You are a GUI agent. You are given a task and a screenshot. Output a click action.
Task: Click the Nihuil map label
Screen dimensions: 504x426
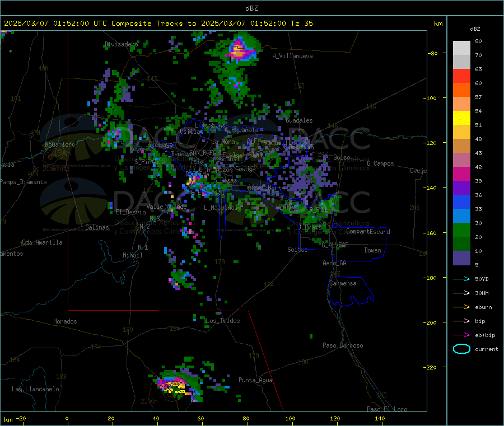click(x=132, y=255)
